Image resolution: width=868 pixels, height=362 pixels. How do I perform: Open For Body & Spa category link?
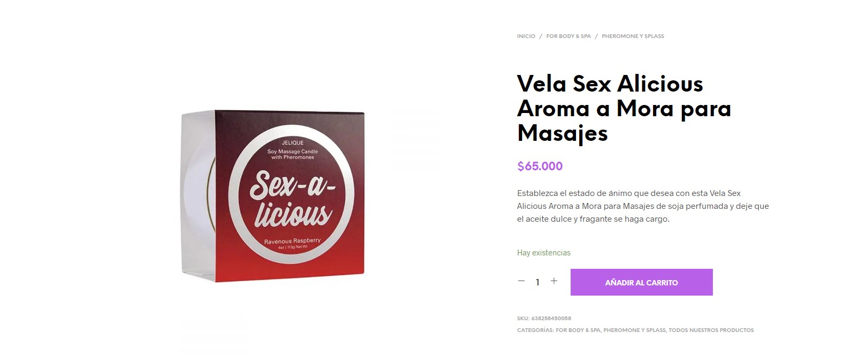[x=578, y=330]
